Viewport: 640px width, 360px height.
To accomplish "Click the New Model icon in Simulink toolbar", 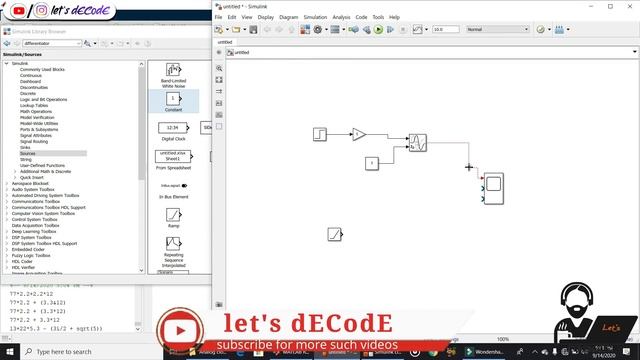I will pos(219,29).
